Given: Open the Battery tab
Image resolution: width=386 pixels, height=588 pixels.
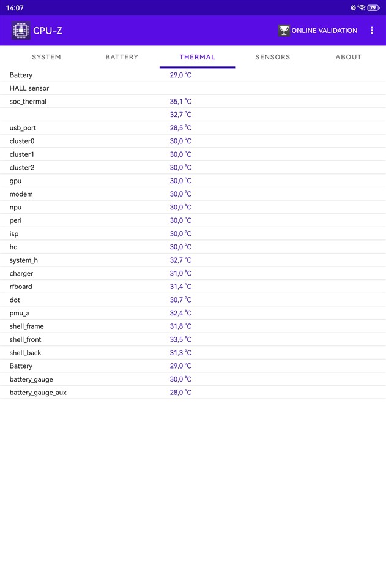Looking at the screenshot, I should coord(122,57).
